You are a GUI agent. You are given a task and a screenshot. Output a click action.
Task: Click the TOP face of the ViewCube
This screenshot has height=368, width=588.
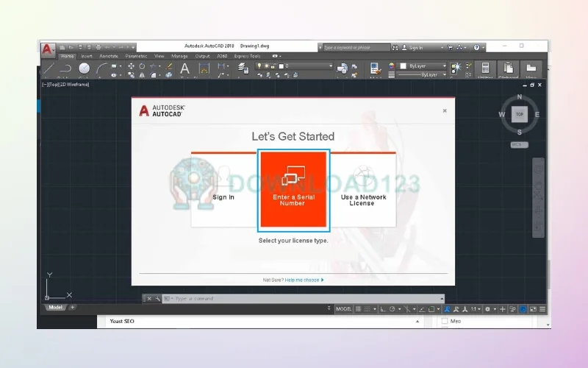coord(520,114)
